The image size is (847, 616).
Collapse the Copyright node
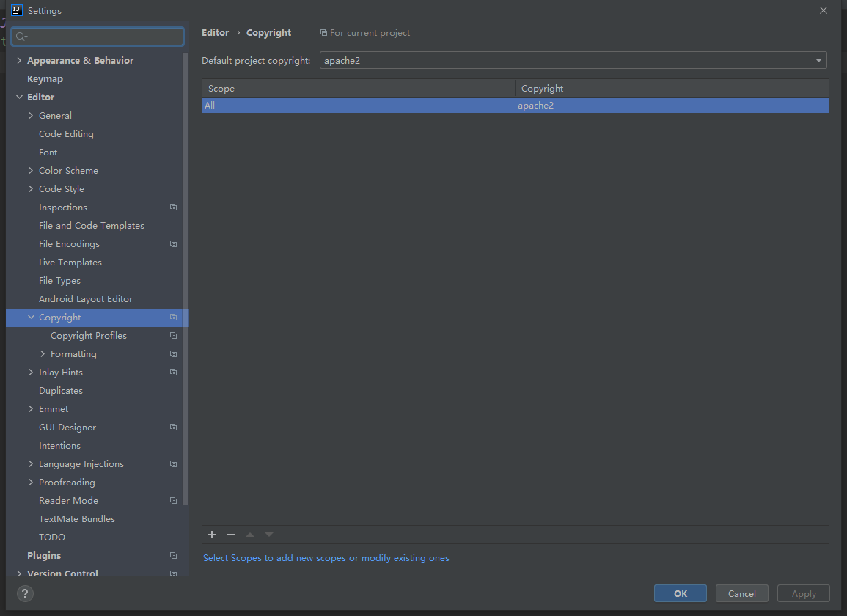tap(31, 318)
